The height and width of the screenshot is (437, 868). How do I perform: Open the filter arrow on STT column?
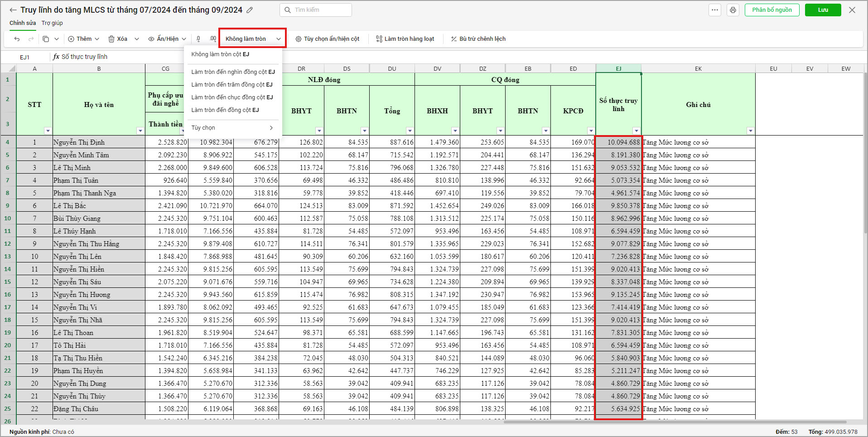(x=48, y=131)
